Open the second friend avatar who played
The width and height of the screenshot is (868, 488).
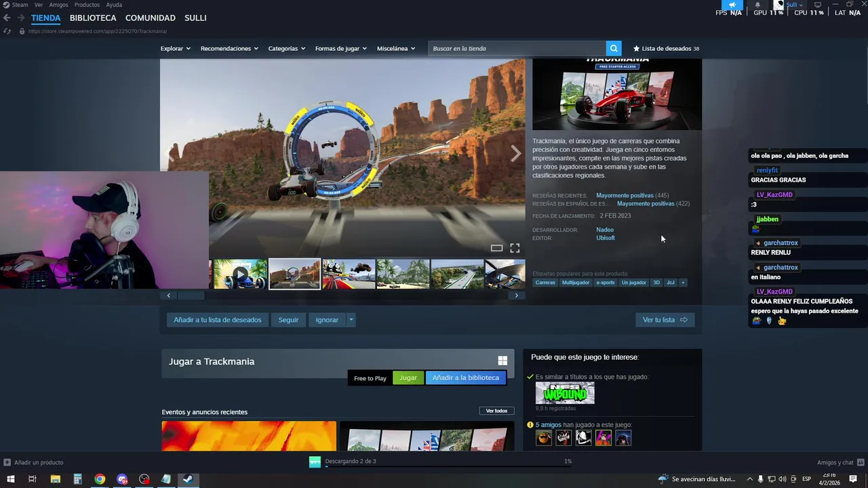(x=564, y=438)
